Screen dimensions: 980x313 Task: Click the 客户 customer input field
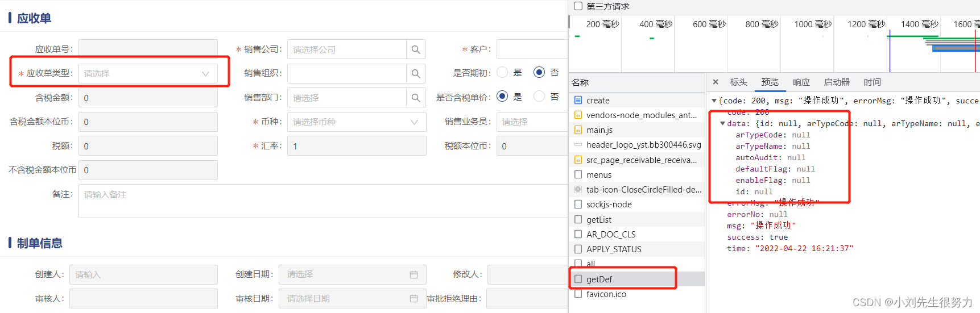coord(532,49)
